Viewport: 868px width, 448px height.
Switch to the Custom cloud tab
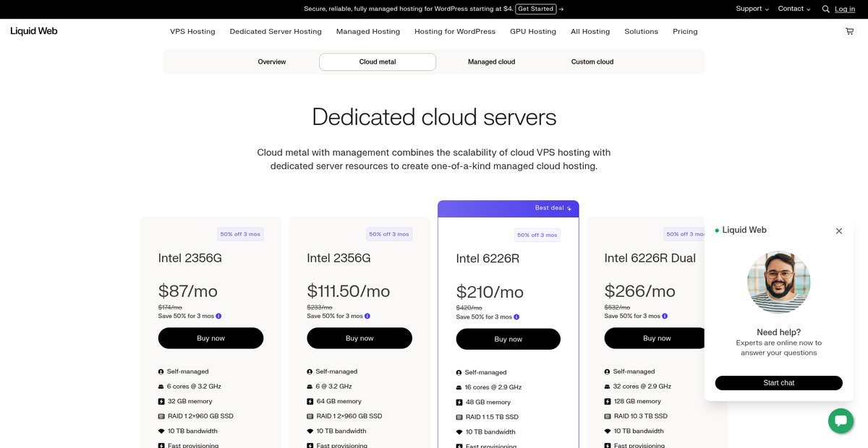click(x=592, y=62)
